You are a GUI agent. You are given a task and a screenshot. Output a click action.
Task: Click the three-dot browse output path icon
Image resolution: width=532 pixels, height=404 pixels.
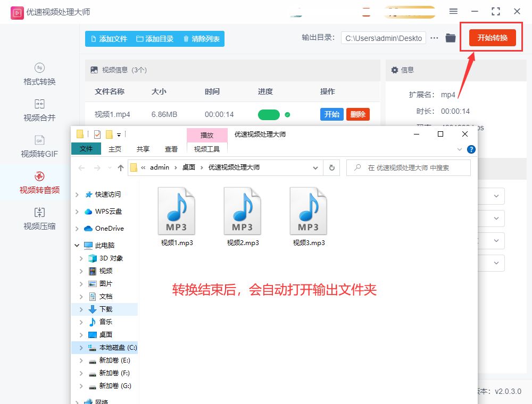434,38
